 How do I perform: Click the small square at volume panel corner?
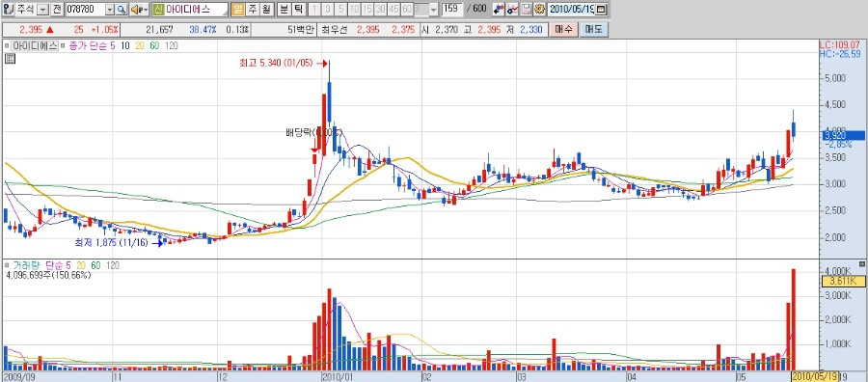tap(863, 263)
